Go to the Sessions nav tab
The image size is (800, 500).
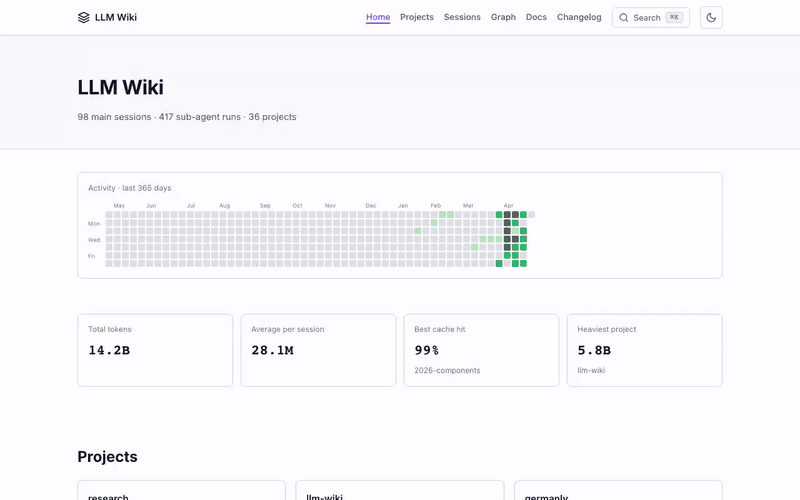[462, 17]
